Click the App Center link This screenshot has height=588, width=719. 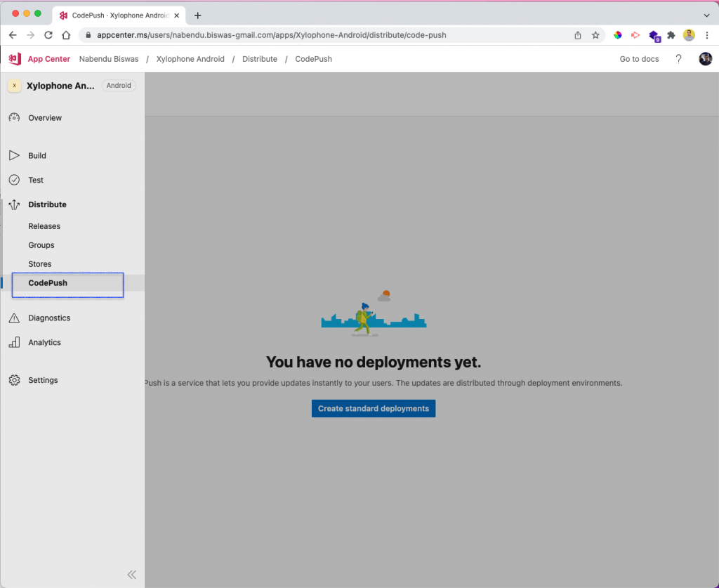pyautogui.click(x=48, y=59)
